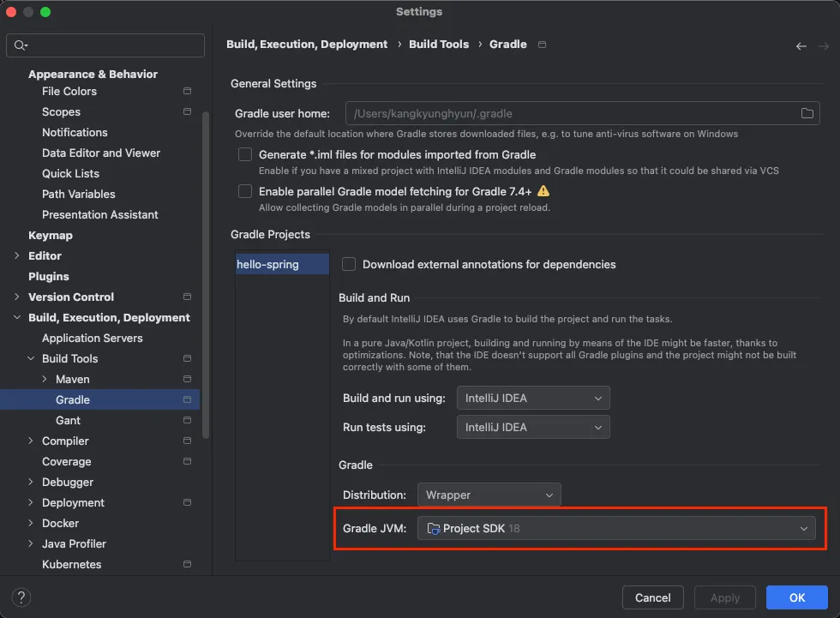Click the folder browse icon for Gradle user home
This screenshot has height=618, width=840.
tap(807, 113)
